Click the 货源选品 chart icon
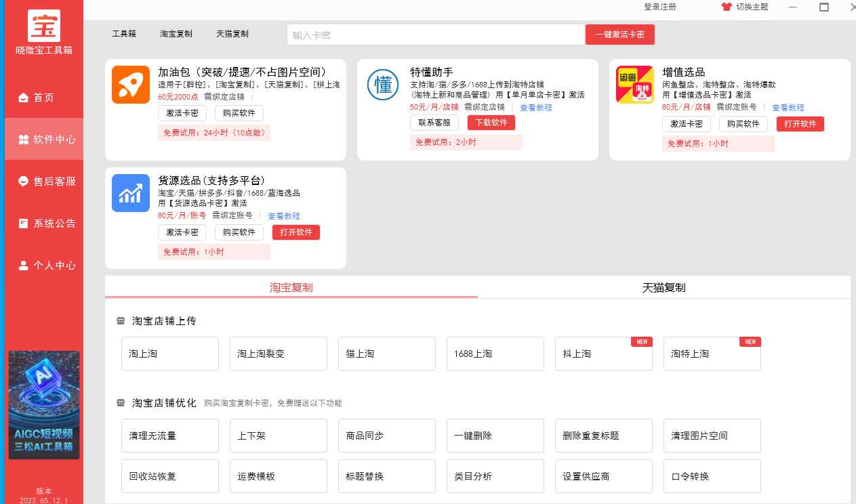856x504 pixels. (131, 193)
